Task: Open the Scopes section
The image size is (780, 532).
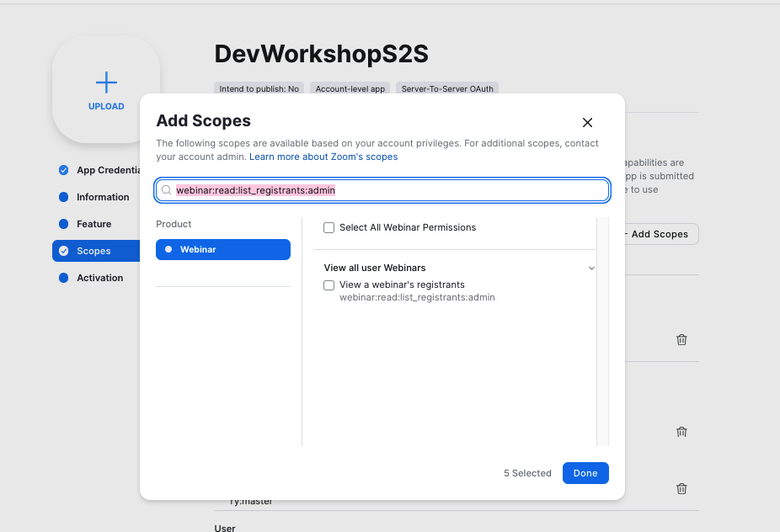Action: click(x=97, y=251)
